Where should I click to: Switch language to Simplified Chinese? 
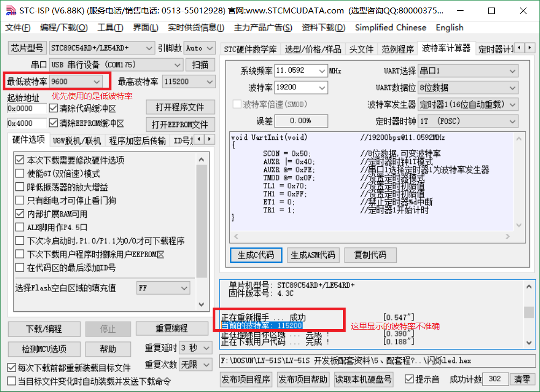pos(390,27)
